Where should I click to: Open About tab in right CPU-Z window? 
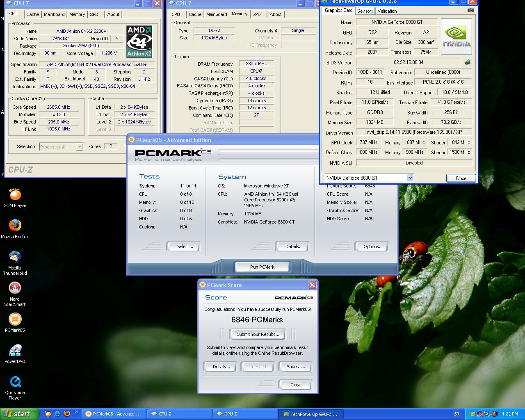pyautogui.click(x=275, y=14)
